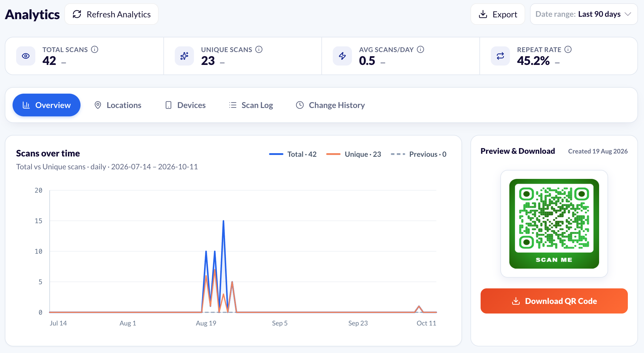Switch to the Locations tab
Viewport: 644px width, 353px height.
pos(118,105)
